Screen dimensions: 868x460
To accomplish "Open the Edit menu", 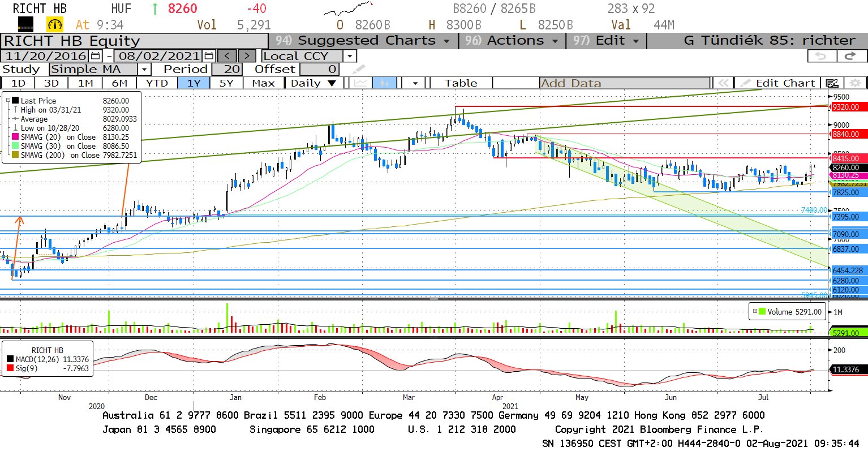I will [607, 41].
